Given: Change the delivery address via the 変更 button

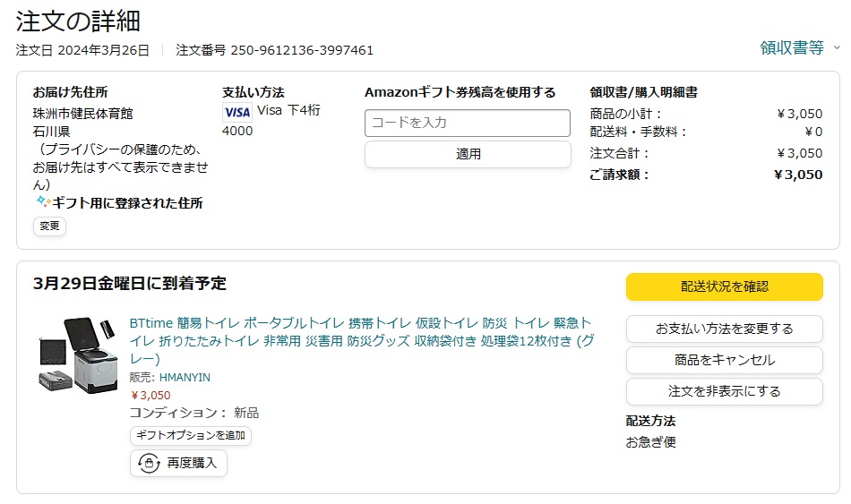Looking at the screenshot, I should [49, 226].
